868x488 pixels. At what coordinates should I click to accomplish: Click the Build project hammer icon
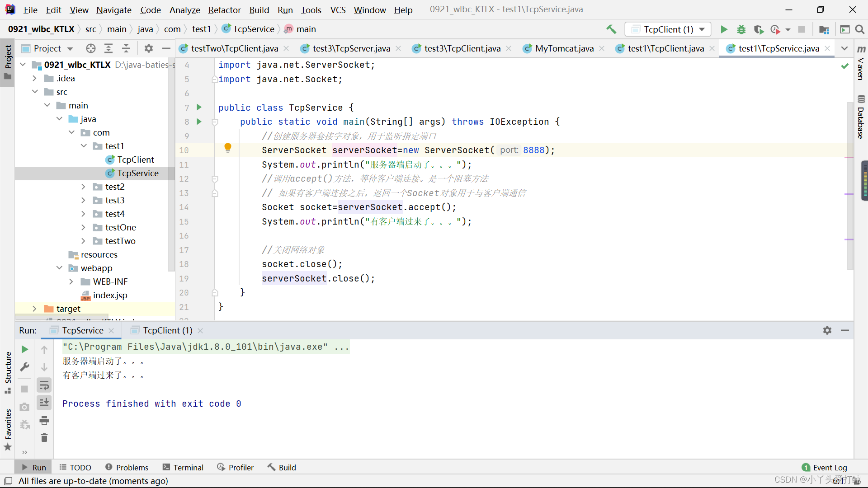click(611, 29)
